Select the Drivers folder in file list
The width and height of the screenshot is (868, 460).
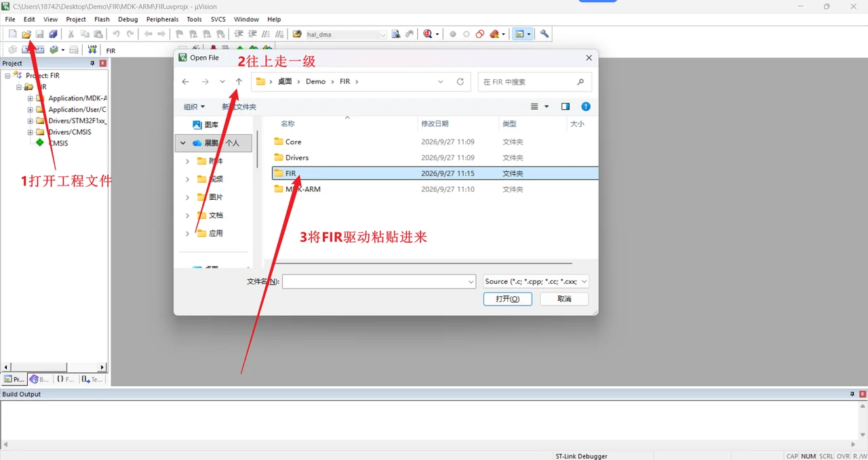click(435, 157)
